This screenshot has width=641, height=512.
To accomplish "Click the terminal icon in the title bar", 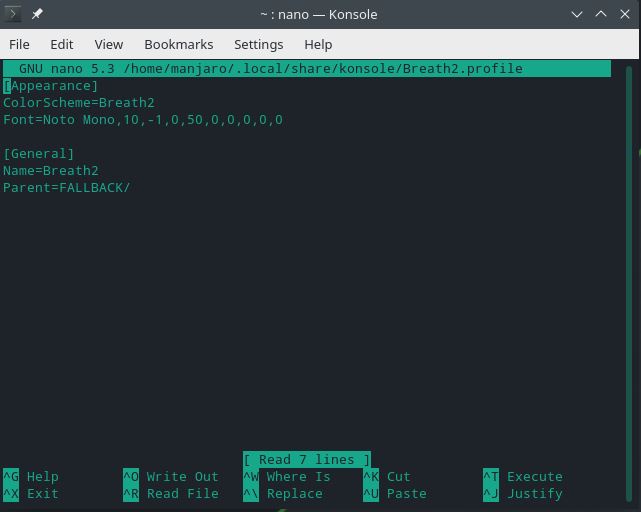I will [x=12, y=14].
